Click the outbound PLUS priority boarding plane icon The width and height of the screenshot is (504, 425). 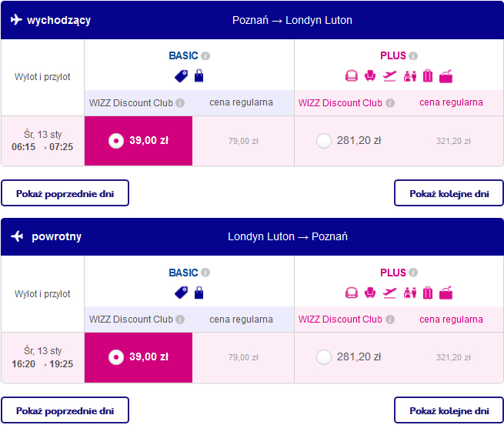click(389, 75)
